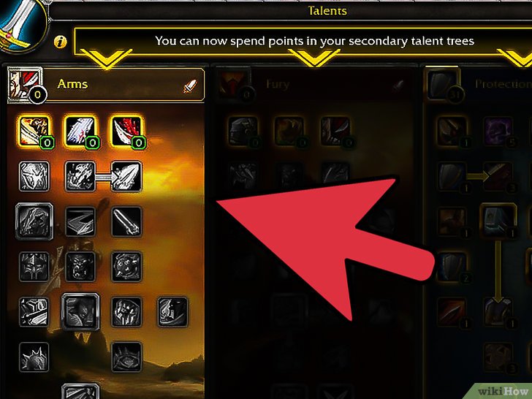Viewport: 532px width, 399px height.
Task: Click the large framed talent in Arms third row
Action: [34, 221]
